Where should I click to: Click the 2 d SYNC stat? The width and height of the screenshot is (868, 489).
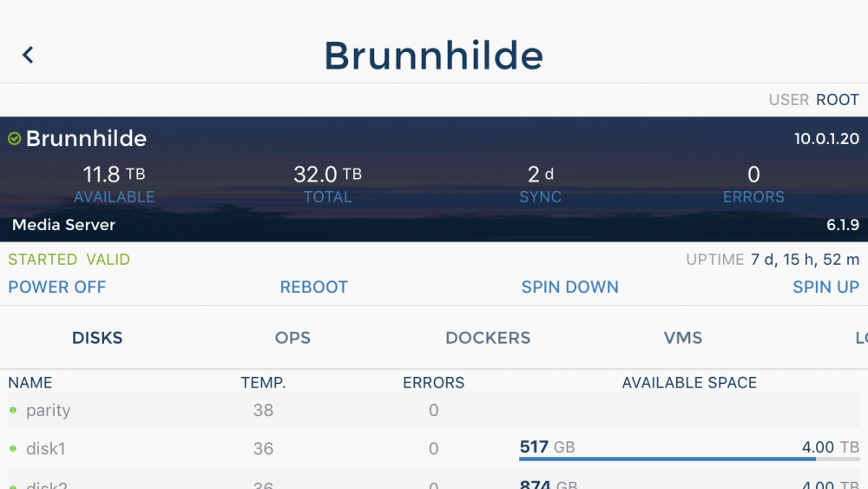(540, 185)
